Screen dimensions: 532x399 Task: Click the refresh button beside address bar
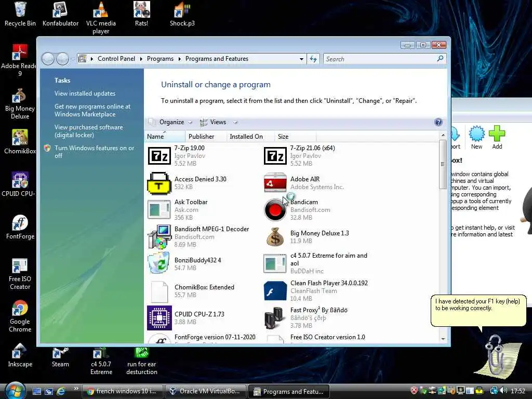click(313, 59)
